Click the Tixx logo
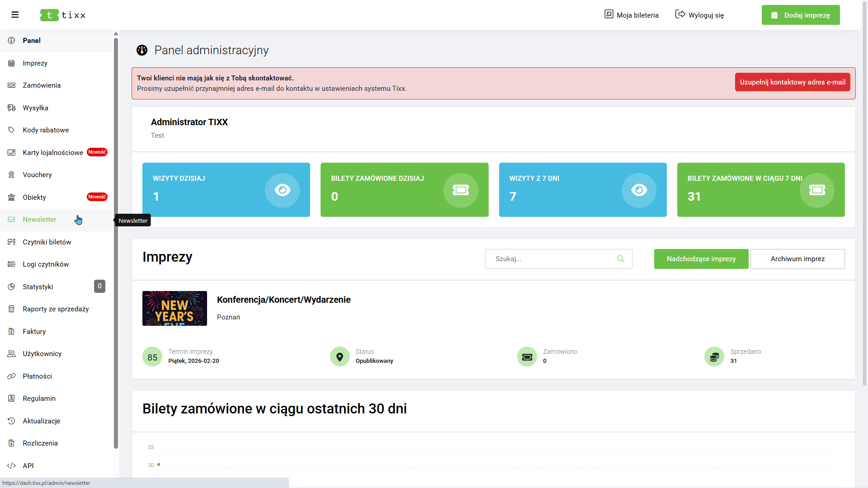Image resolution: width=868 pixels, height=488 pixels. [63, 15]
